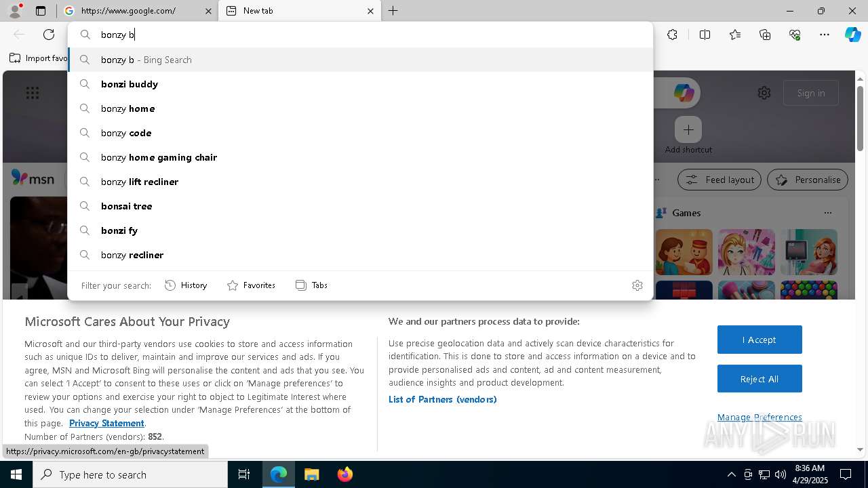This screenshot has height=488, width=868.
Task: Close the google.com tab
Action: [x=208, y=11]
